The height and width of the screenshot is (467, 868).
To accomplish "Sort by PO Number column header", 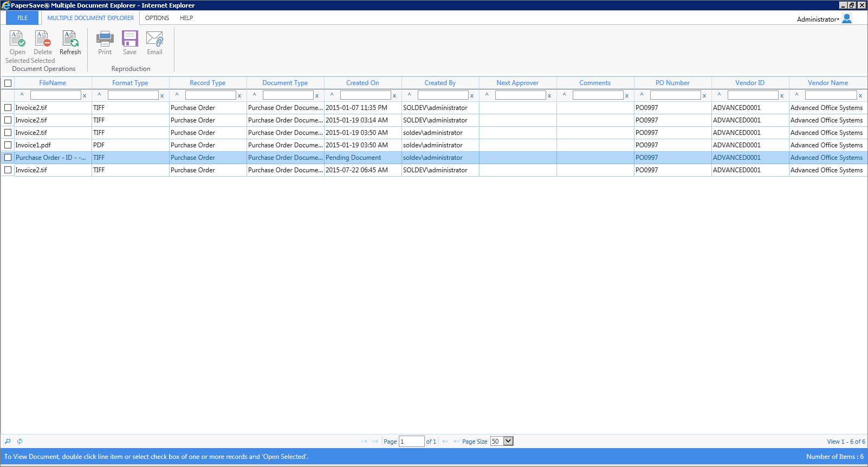I will pyautogui.click(x=672, y=83).
